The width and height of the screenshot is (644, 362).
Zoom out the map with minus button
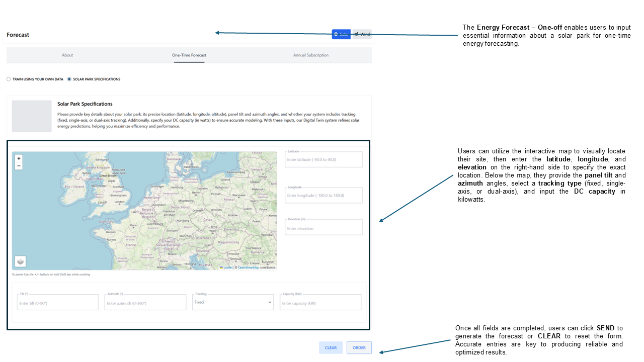pyautogui.click(x=19, y=166)
